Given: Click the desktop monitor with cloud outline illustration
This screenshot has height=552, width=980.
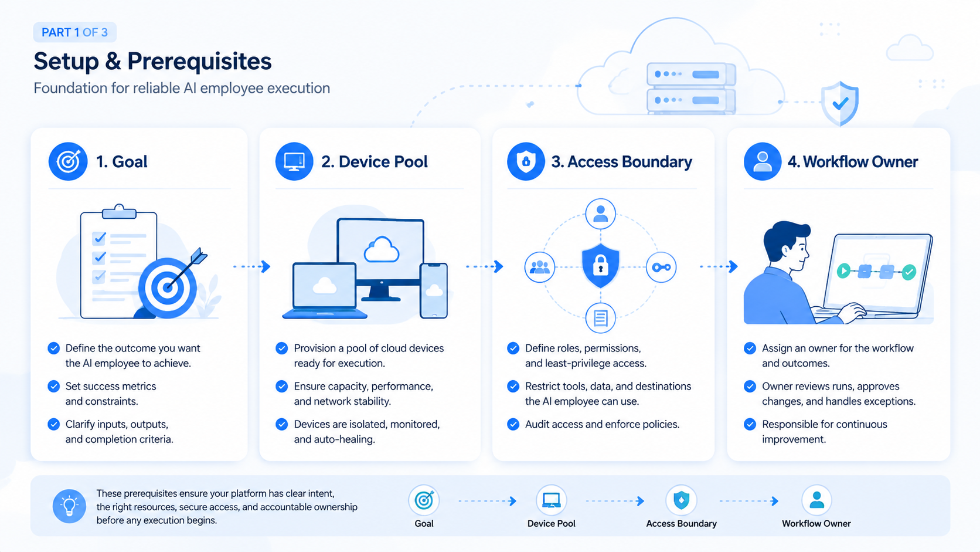Looking at the screenshot, I should [x=381, y=260].
